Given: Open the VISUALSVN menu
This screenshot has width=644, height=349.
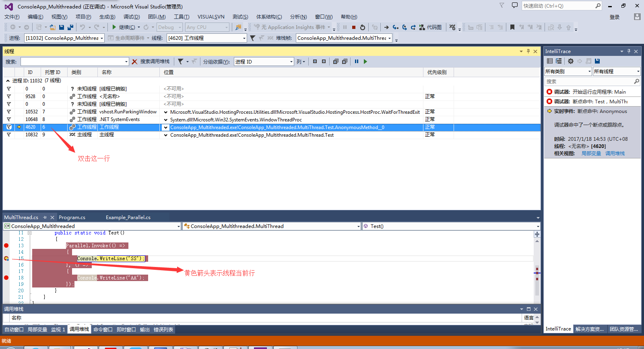Looking at the screenshot, I should point(211,16).
